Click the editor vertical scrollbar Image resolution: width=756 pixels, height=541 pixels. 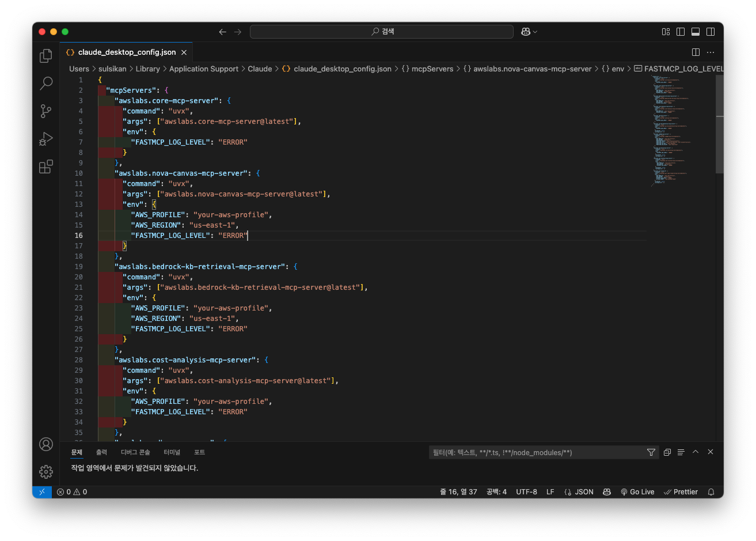pyautogui.click(x=719, y=124)
